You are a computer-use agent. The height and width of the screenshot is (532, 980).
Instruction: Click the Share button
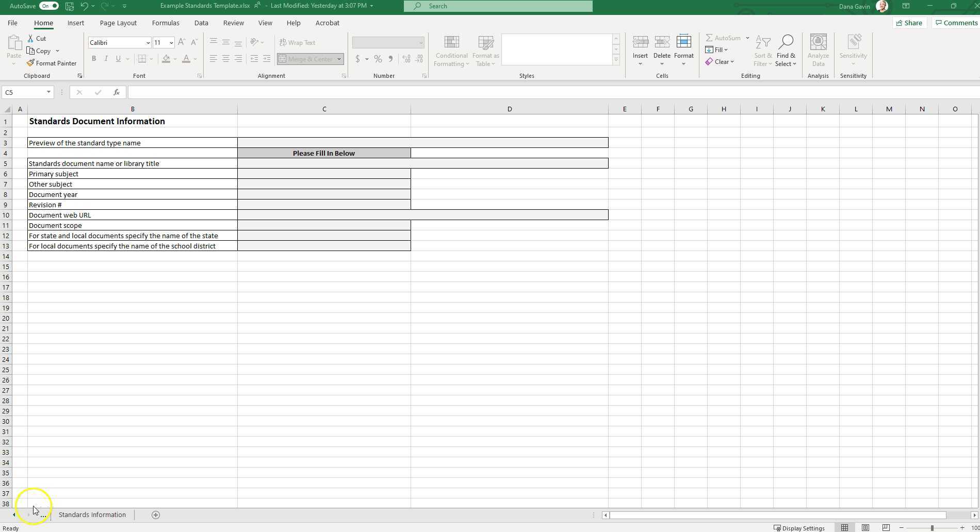coord(909,23)
